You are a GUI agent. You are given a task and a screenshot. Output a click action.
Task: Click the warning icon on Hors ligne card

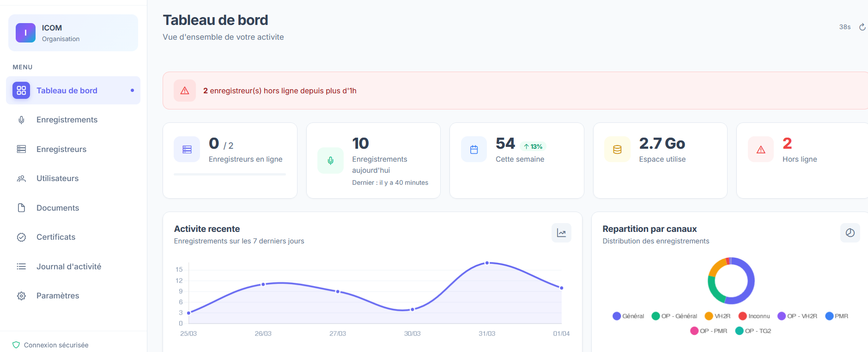click(761, 149)
